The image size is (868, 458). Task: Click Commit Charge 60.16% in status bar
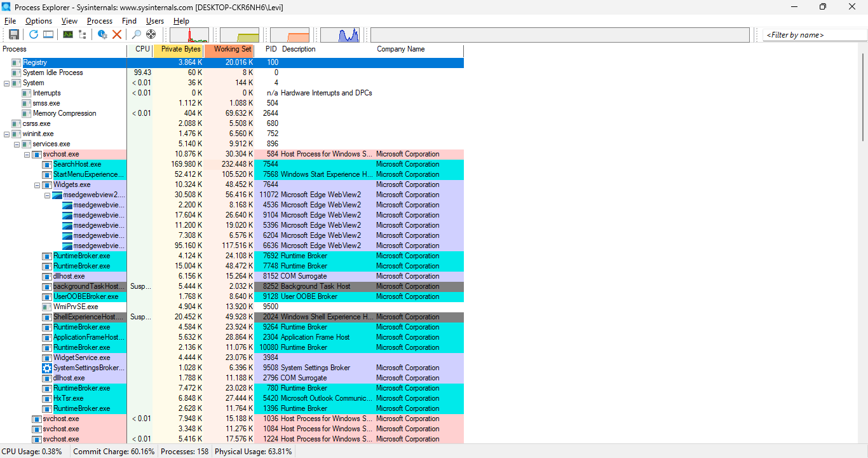click(x=114, y=452)
